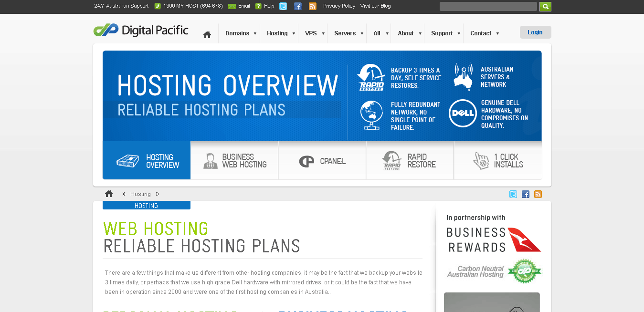Click the Carbon Neutral Australian Hosting badge
Viewport: 644px width, 312px height.
click(494, 271)
